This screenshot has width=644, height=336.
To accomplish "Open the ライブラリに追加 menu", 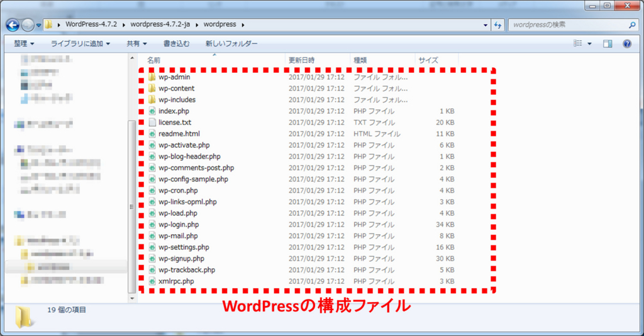I will 80,43.
